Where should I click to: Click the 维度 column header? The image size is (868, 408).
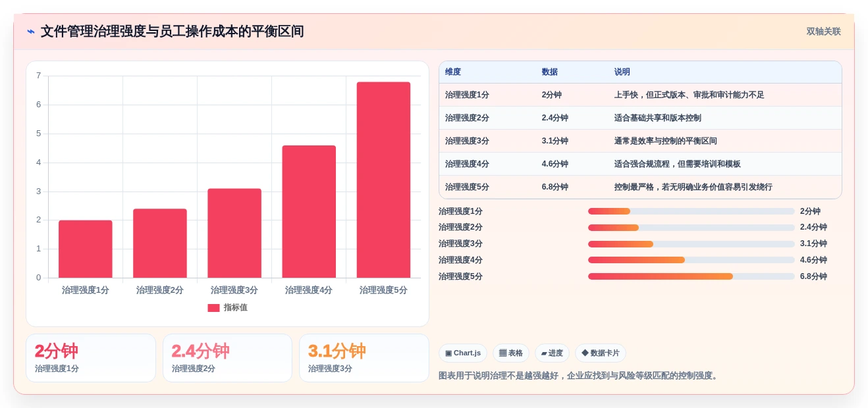click(453, 72)
